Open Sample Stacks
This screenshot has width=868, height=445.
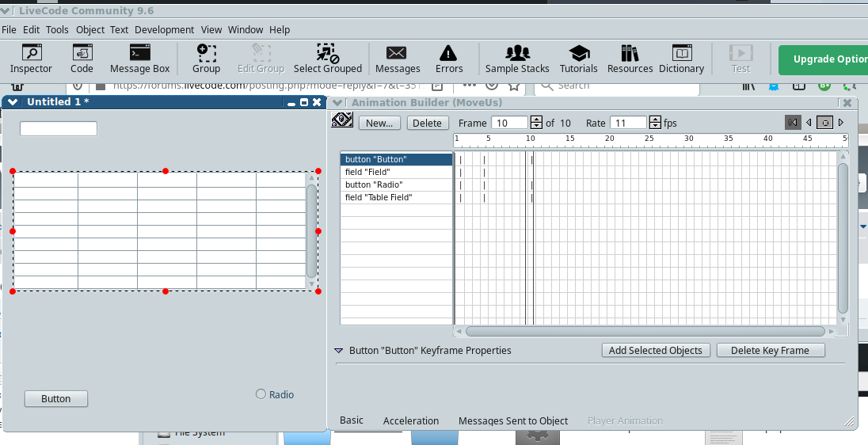pyautogui.click(x=517, y=59)
